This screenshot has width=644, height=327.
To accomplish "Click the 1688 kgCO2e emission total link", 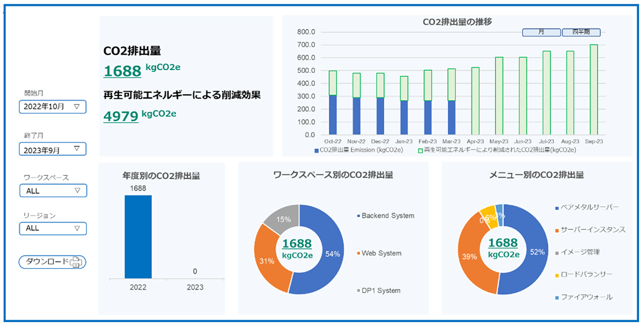I will 122,70.
